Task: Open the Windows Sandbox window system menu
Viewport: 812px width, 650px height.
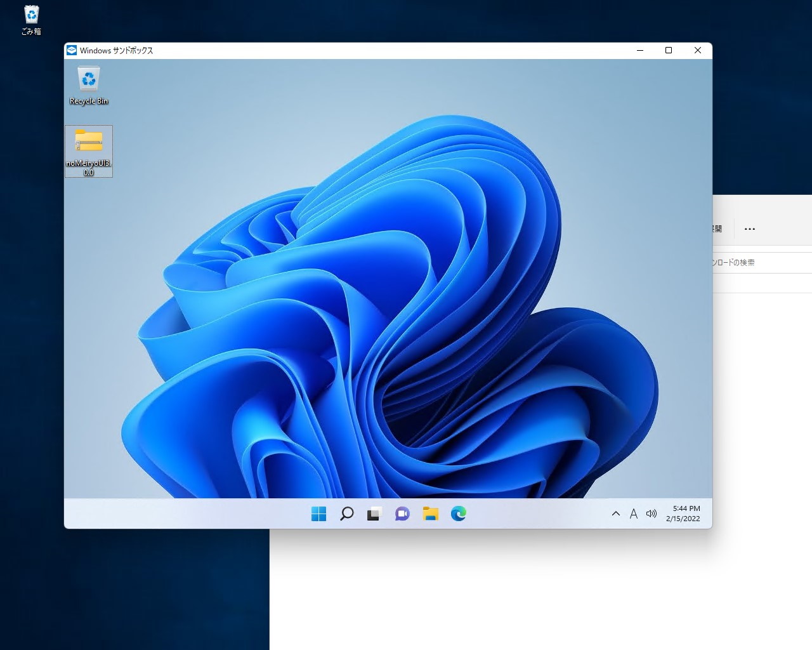Action: (x=72, y=50)
